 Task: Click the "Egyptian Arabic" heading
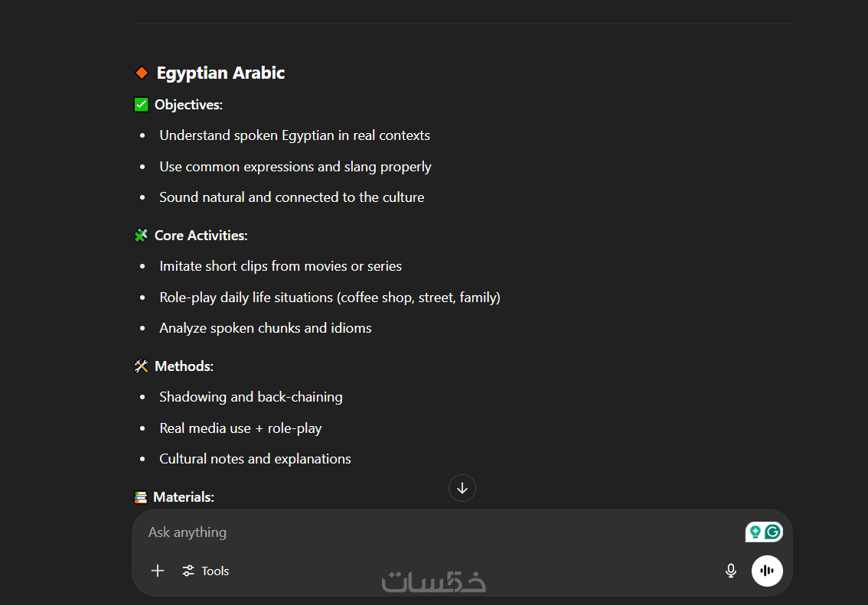220,73
